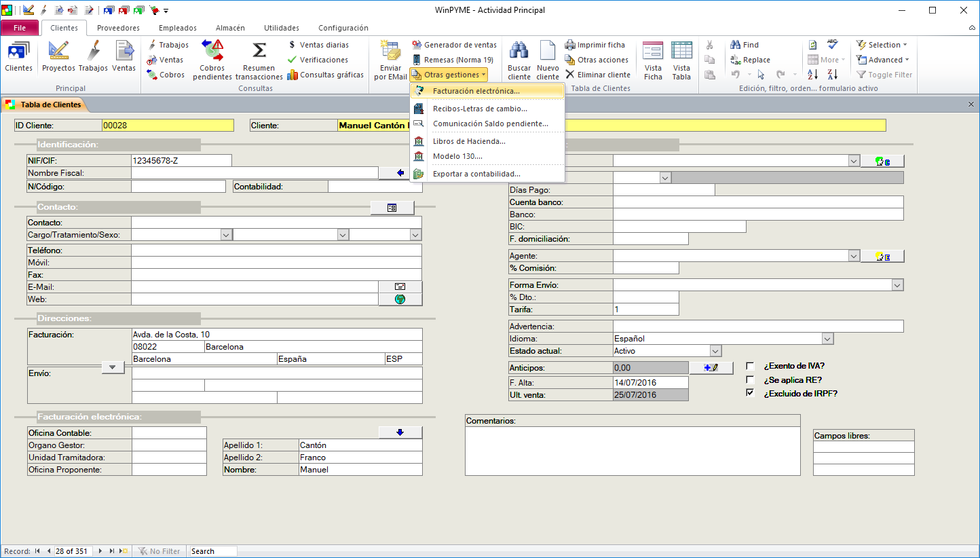Uncheck the ¿Excluido de IRPF? checkbox
Screen dimensions: 980x558
click(750, 393)
